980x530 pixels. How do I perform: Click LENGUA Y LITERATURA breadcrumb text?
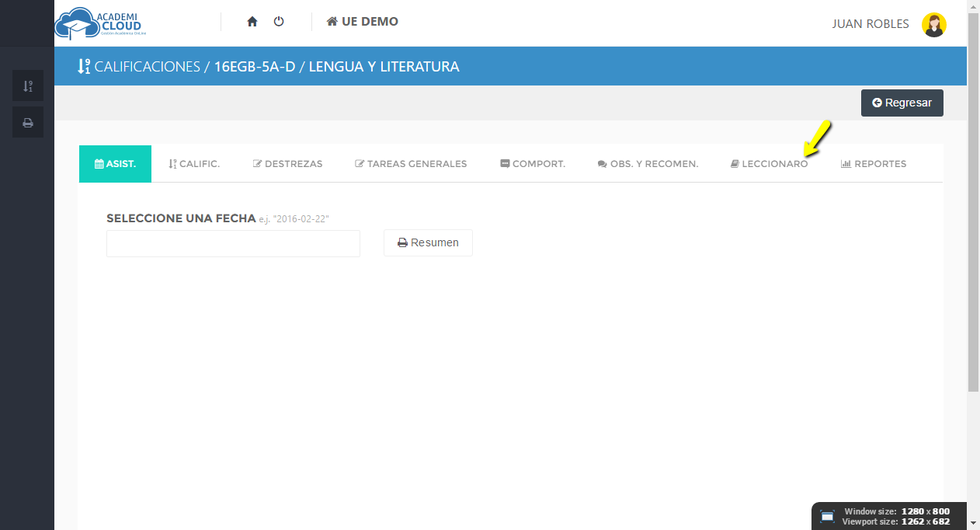[384, 67]
